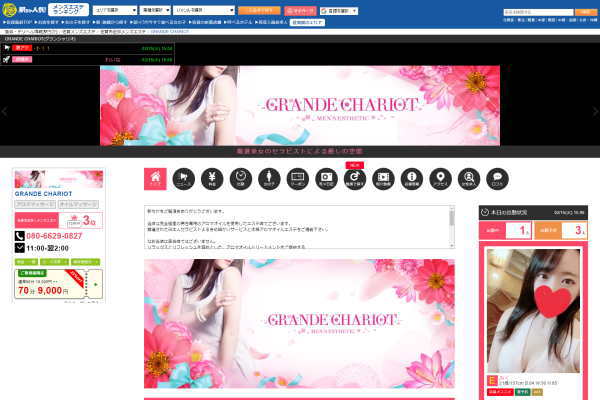Click the rocket icon in the black ticker
Viewport: 600px width, 400px height.
pyautogui.click(x=7, y=59)
